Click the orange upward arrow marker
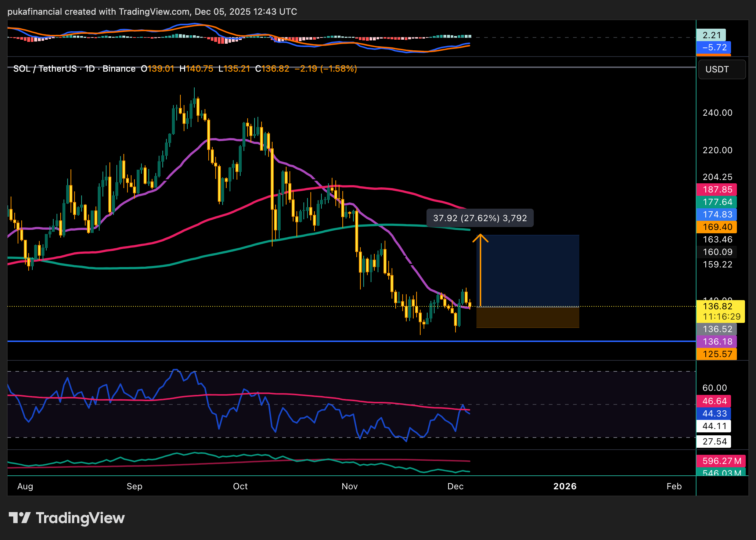 (480, 239)
